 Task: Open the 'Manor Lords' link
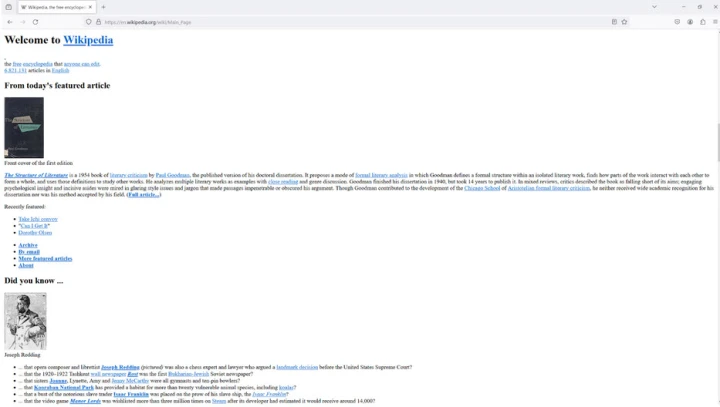click(85, 401)
